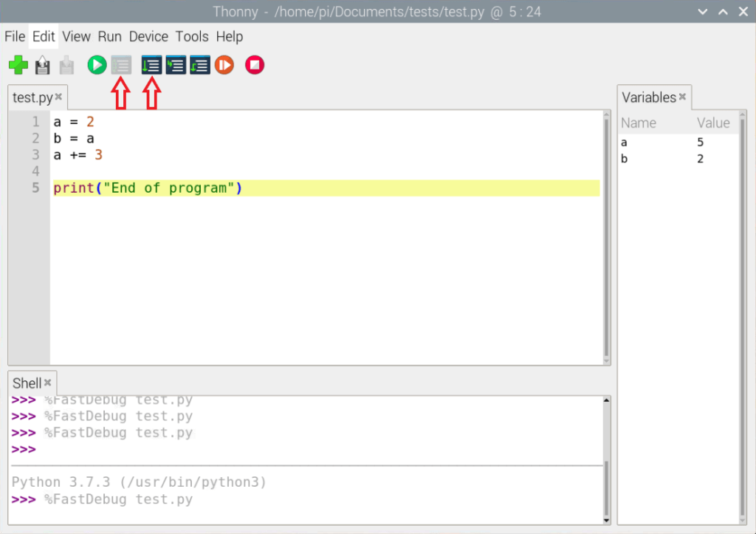Image resolution: width=756 pixels, height=534 pixels.
Task: Close the Variables panel
Action: [682, 97]
